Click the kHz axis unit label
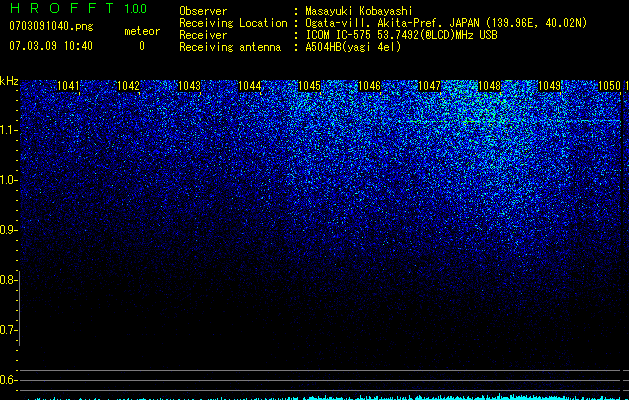The width and height of the screenshot is (629, 400). [9, 81]
